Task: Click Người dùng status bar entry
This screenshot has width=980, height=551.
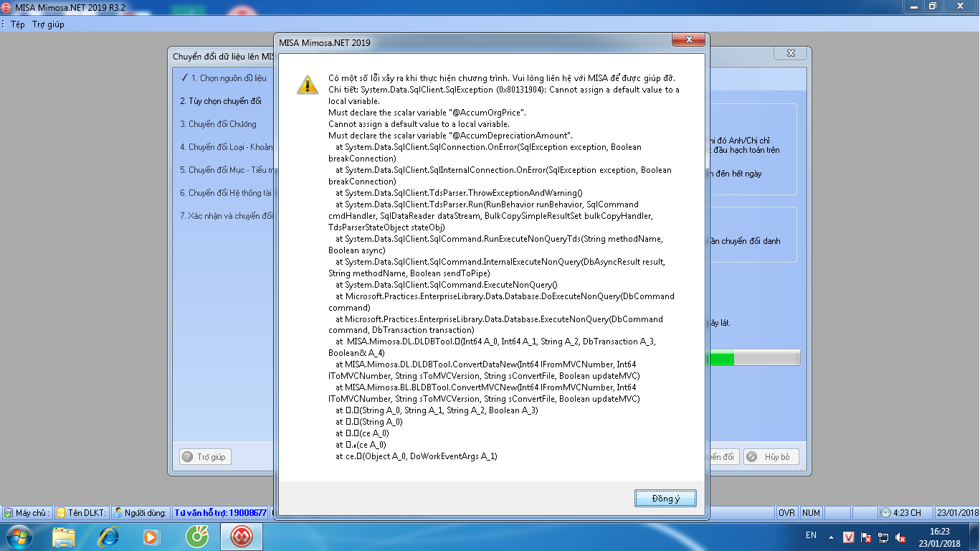Action: [141, 513]
